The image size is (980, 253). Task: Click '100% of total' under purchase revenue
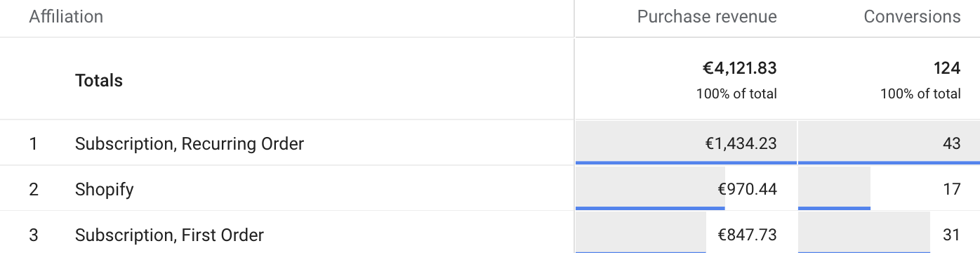click(x=736, y=93)
